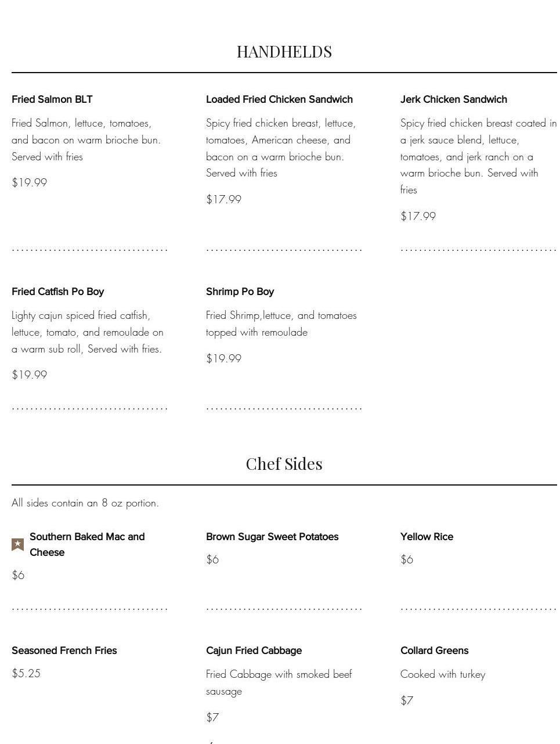
Task: Click the HANDHELDS section heading
Action: point(284,52)
